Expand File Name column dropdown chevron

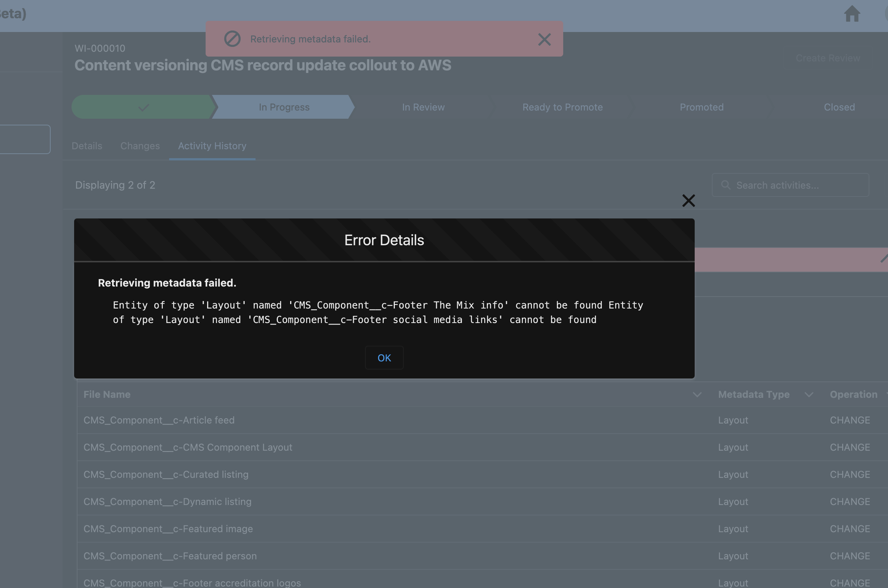[x=697, y=394]
